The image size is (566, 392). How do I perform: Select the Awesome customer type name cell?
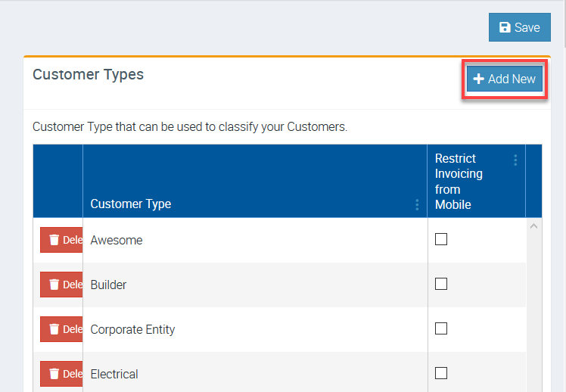point(117,240)
